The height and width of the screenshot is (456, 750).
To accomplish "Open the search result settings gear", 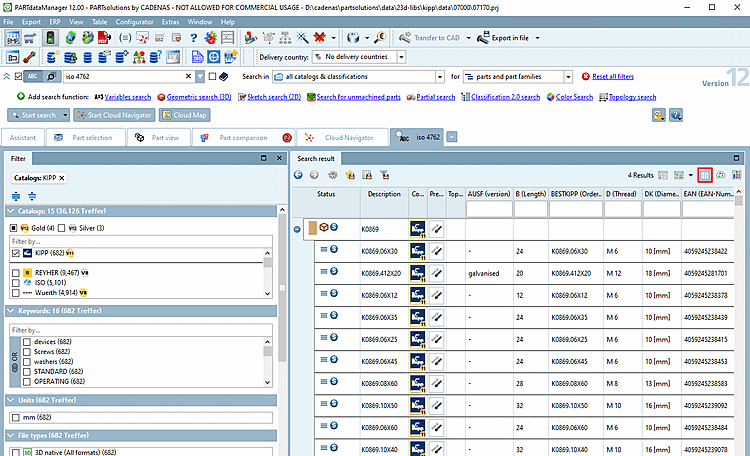I will click(333, 175).
